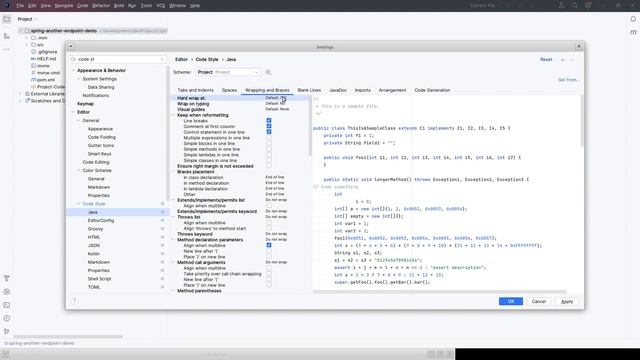Viewport: 640px width, 360px height.
Task: Go forward with the right arrow in Settings
Action: tap(573, 60)
